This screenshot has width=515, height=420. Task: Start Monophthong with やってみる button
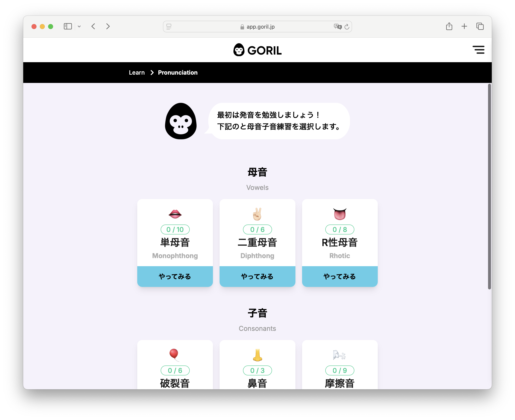click(175, 276)
